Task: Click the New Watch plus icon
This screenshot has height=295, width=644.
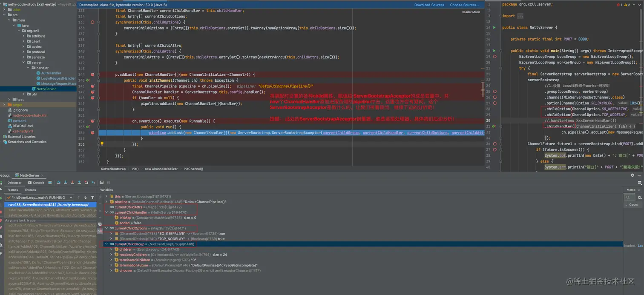Action: click(100, 197)
